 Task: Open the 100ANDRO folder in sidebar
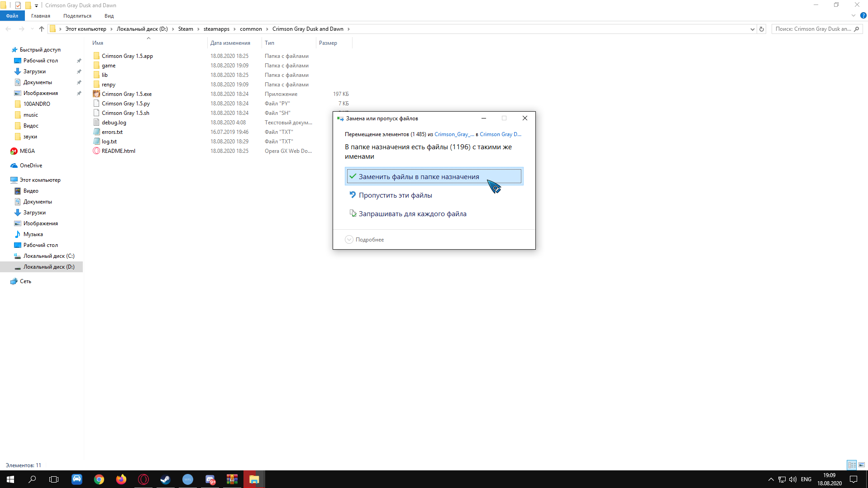coord(37,104)
